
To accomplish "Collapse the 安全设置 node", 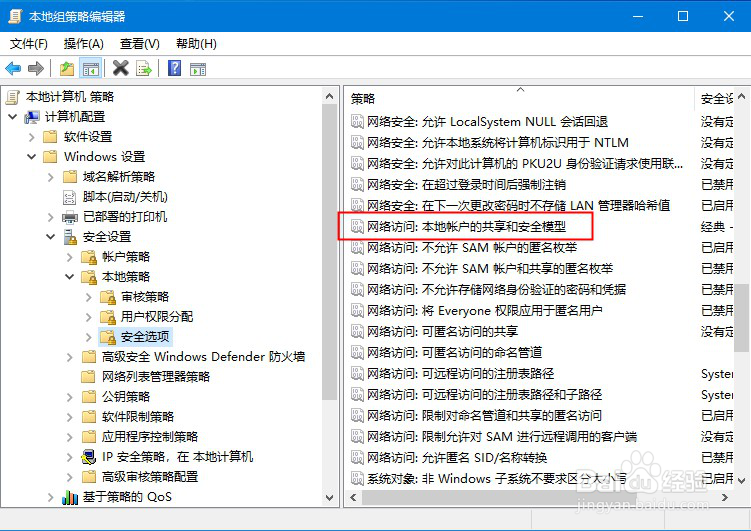I will [x=51, y=237].
